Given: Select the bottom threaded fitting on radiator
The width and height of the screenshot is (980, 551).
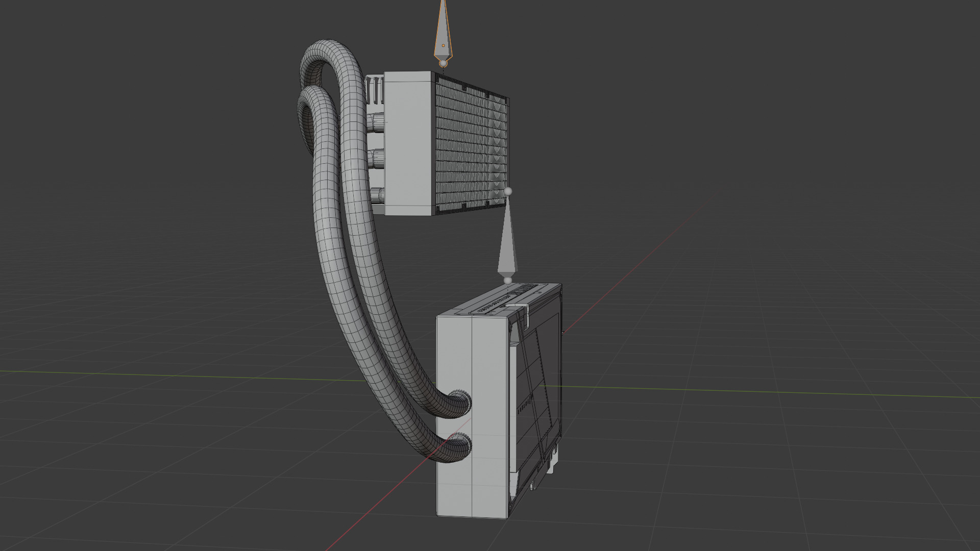Looking at the screenshot, I should tap(377, 195).
